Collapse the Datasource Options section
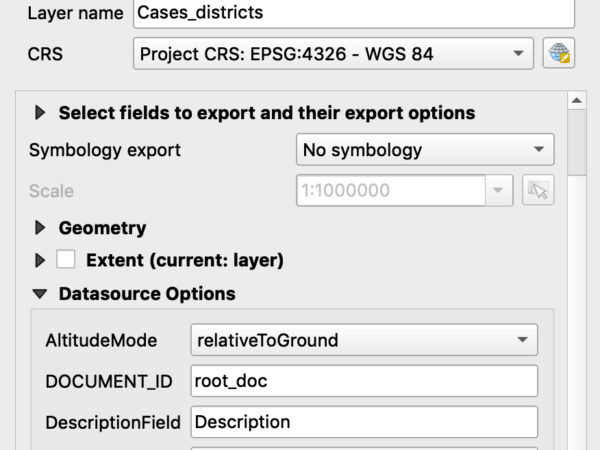Image resolution: width=600 pixels, height=450 pixels. pos(40,294)
